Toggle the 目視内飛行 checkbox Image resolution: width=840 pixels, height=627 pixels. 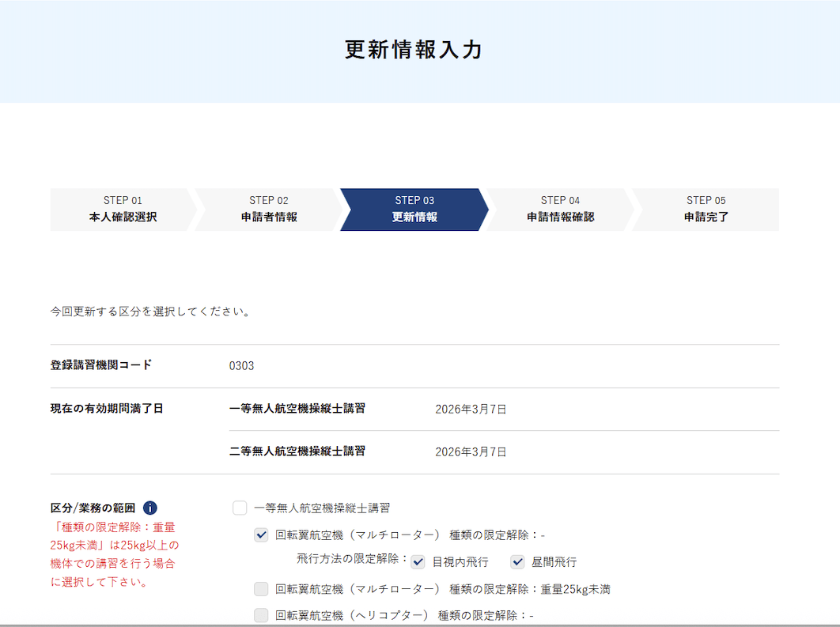(418, 562)
